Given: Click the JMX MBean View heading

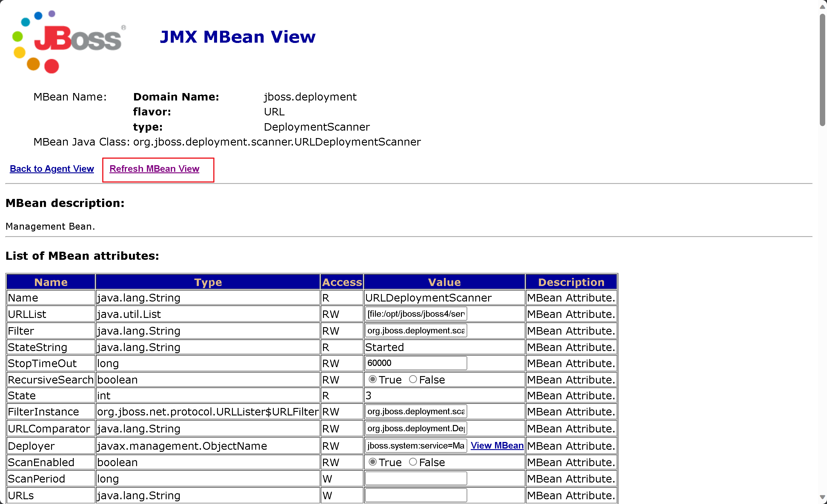Looking at the screenshot, I should pyautogui.click(x=238, y=37).
